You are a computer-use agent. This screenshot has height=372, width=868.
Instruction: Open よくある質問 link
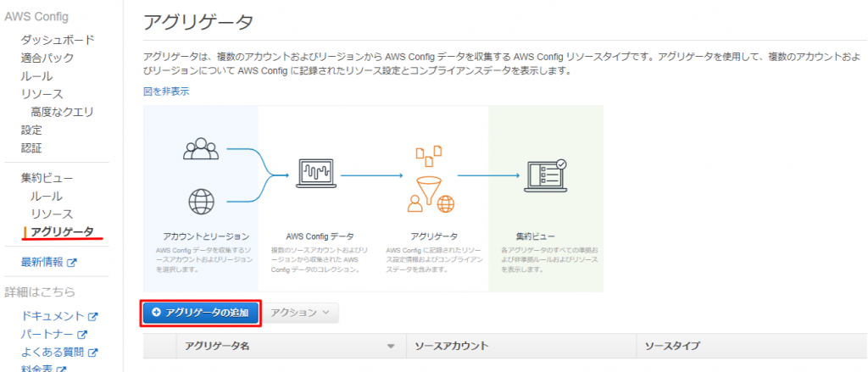[52, 352]
